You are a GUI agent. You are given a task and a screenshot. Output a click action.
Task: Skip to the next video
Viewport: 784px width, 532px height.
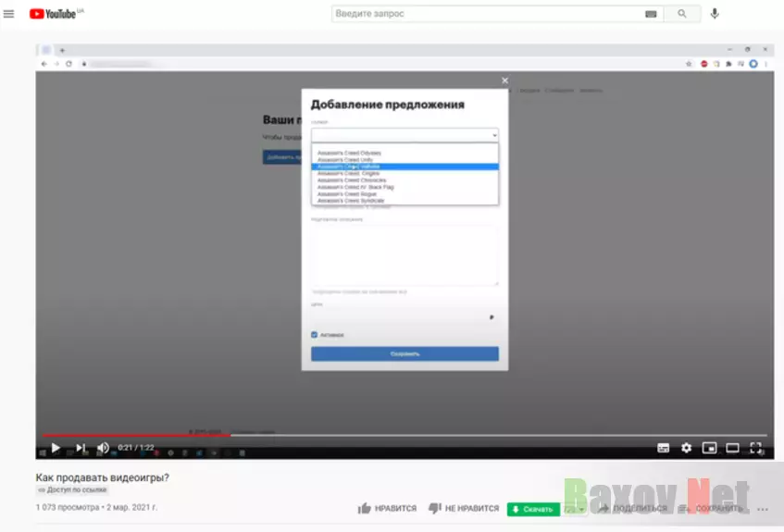[x=80, y=448]
